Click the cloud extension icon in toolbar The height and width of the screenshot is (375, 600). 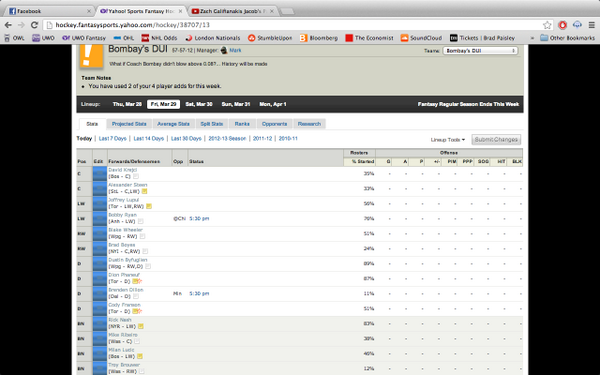click(577, 25)
